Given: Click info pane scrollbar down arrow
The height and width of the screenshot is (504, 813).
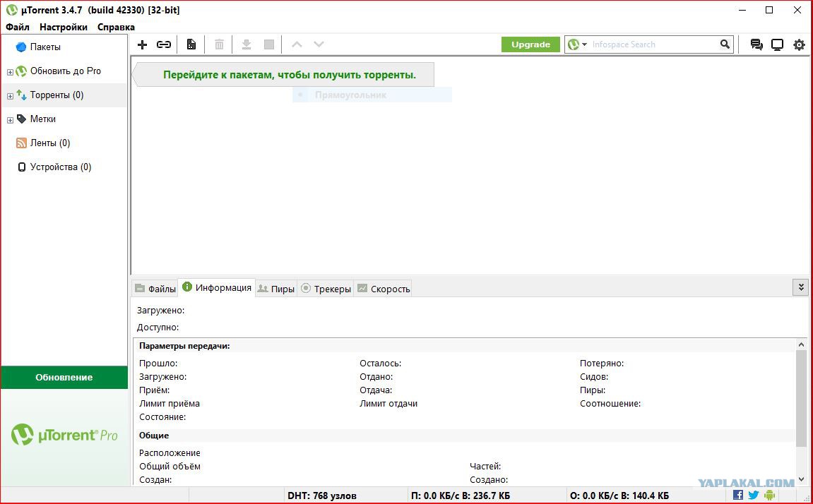Looking at the screenshot, I should click(x=801, y=480).
